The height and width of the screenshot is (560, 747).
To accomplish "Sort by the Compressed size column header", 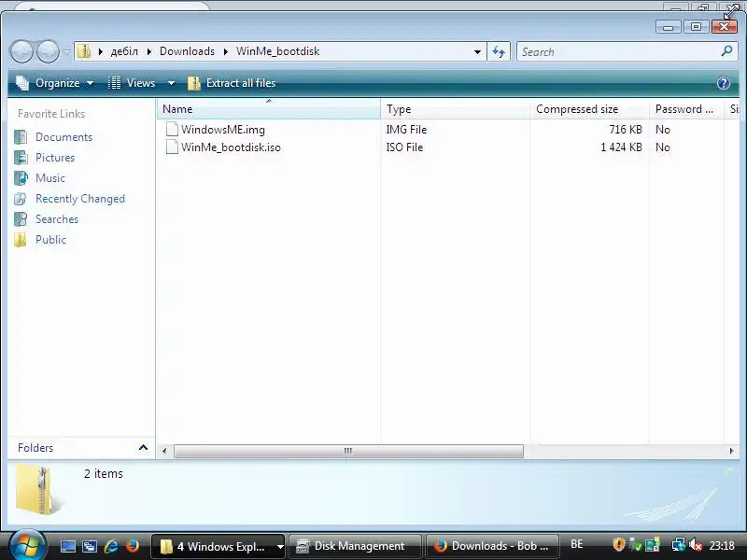I will [x=589, y=109].
